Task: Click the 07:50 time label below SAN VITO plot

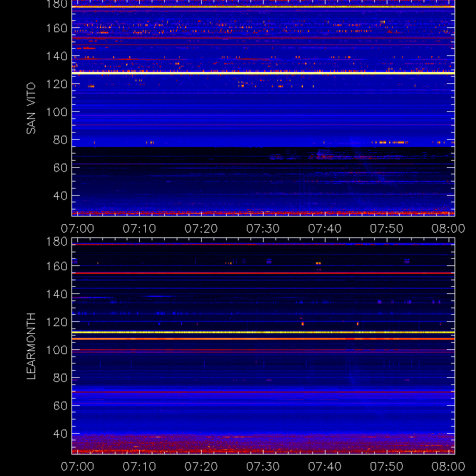Action: click(x=386, y=228)
